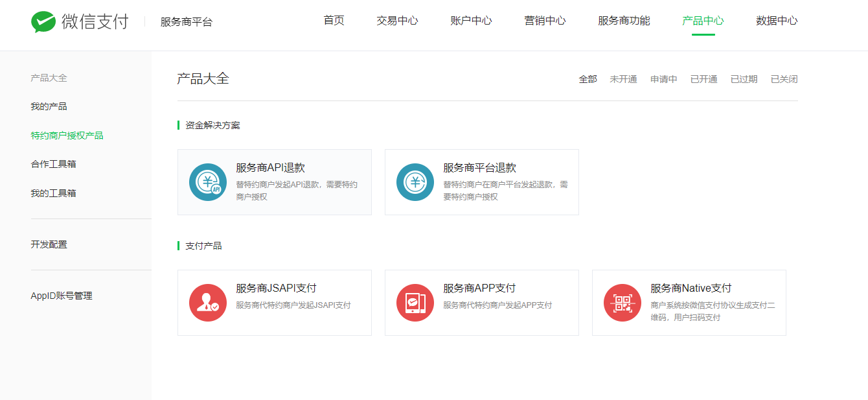The image size is (868, 400).
Task: Show products with 申请中 status
Action: 664,79
